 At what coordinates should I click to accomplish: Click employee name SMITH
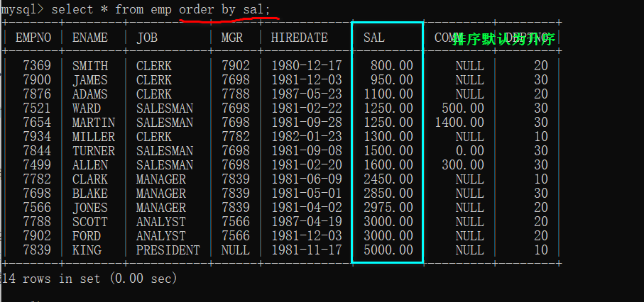(90, 66)
